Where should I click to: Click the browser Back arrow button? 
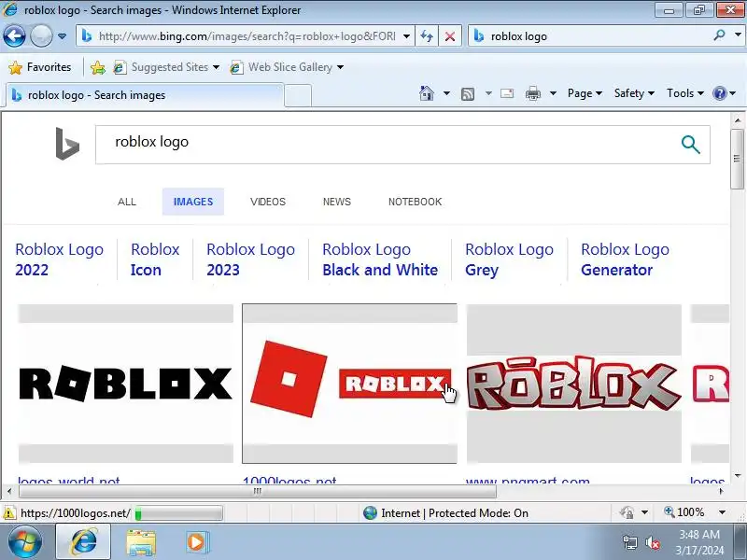(x=14, y=35)
